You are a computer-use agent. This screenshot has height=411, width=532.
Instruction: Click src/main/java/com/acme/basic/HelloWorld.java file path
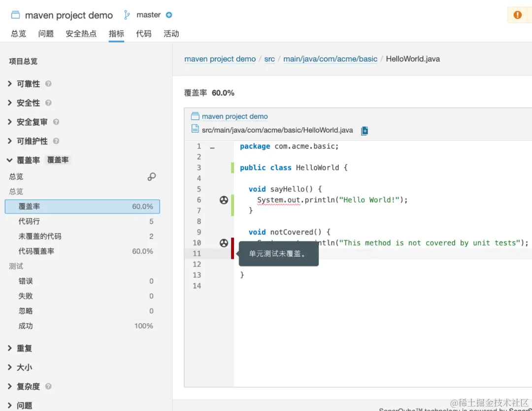[277, 130]
